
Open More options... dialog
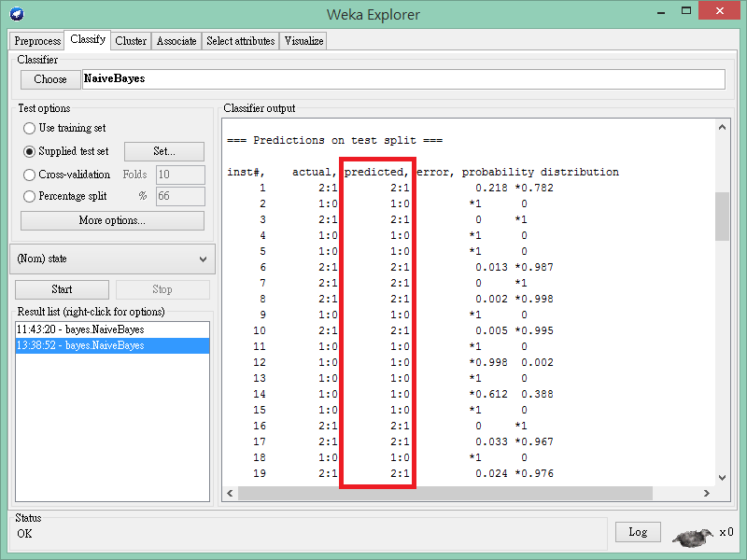pos(112,220)
